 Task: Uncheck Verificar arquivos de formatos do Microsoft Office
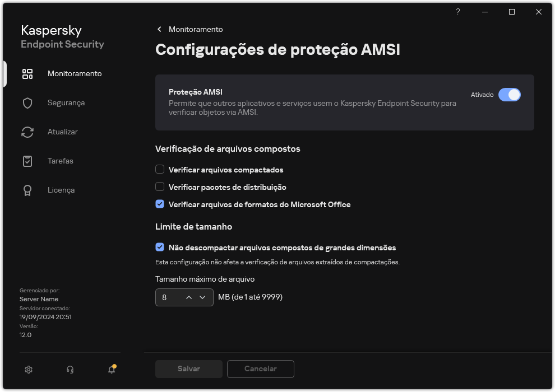tap(160, 204)
